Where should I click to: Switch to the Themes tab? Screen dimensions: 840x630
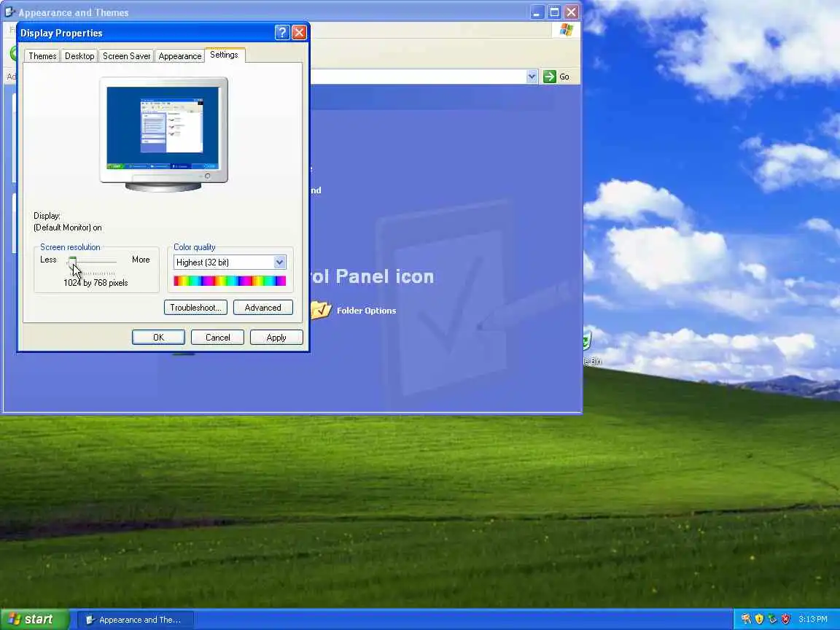coord(42,56)
